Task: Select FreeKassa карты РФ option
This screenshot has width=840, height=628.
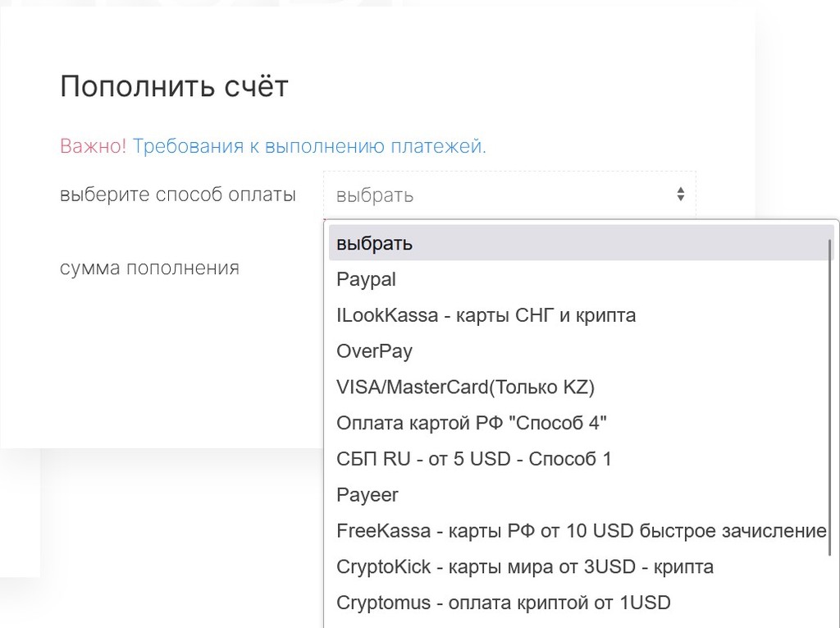Action: pos(581,531)
